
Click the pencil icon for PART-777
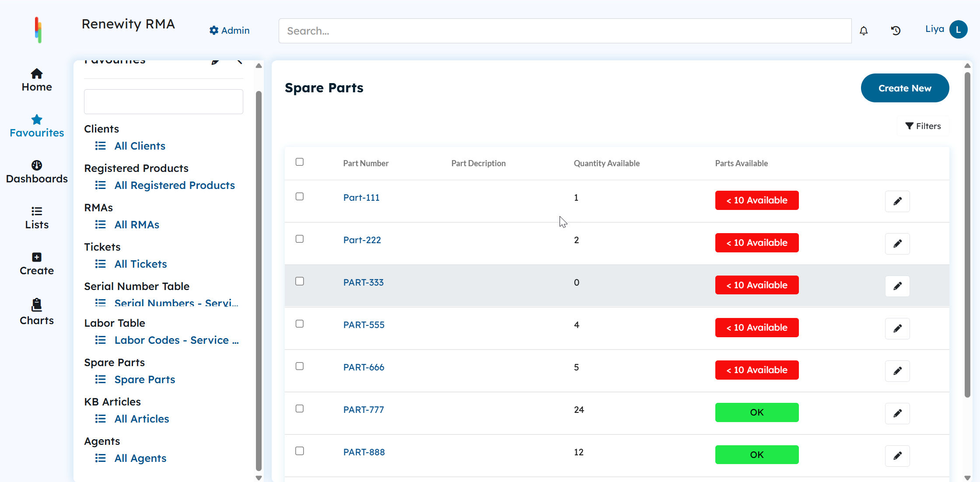(897, 413)
